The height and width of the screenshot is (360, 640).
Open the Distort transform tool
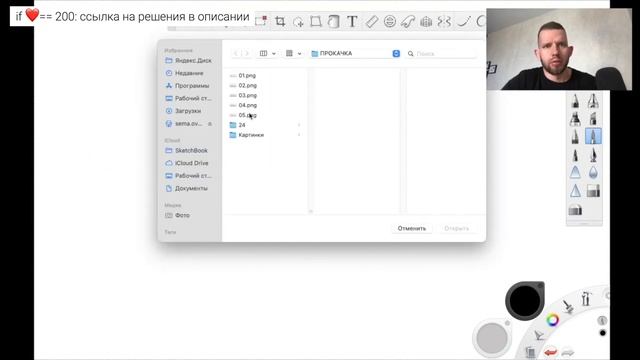316,21
